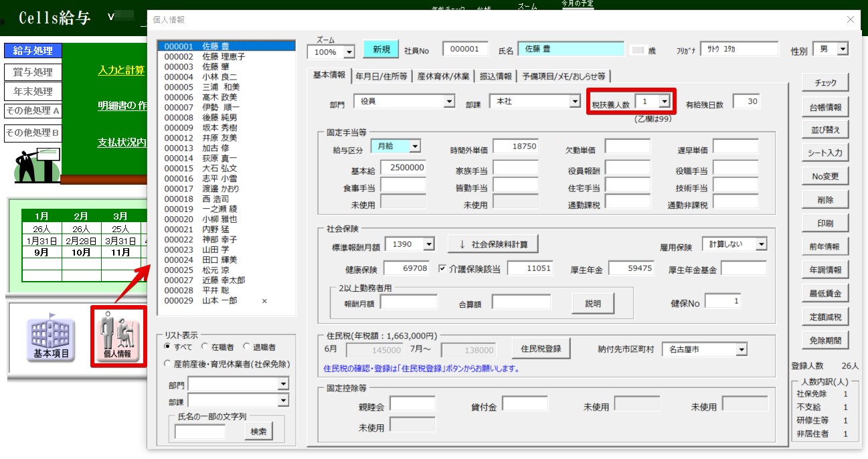The height and width of the screenshot is (459, 868).
Task: Click the 住民税登録 button
Action: point(541,349)
